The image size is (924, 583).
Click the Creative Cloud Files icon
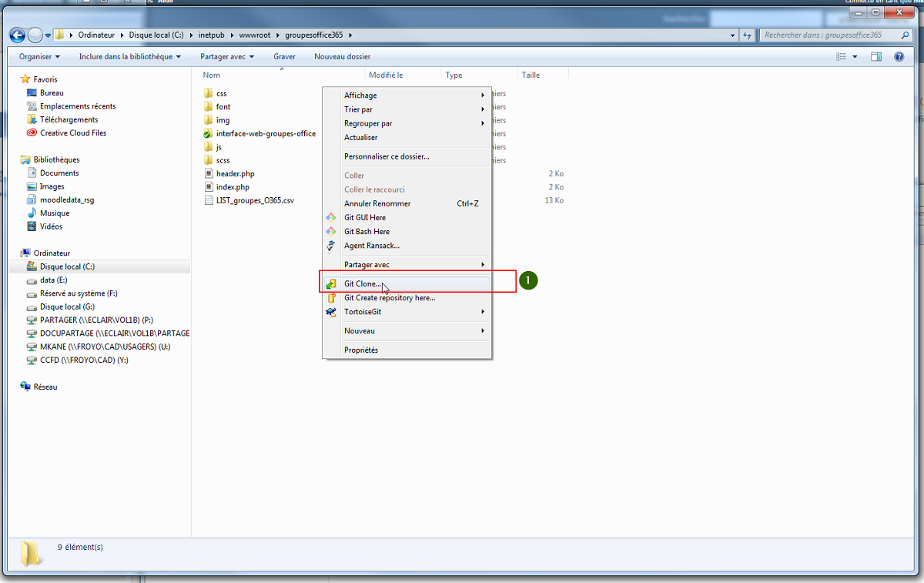tap(32, 133)
